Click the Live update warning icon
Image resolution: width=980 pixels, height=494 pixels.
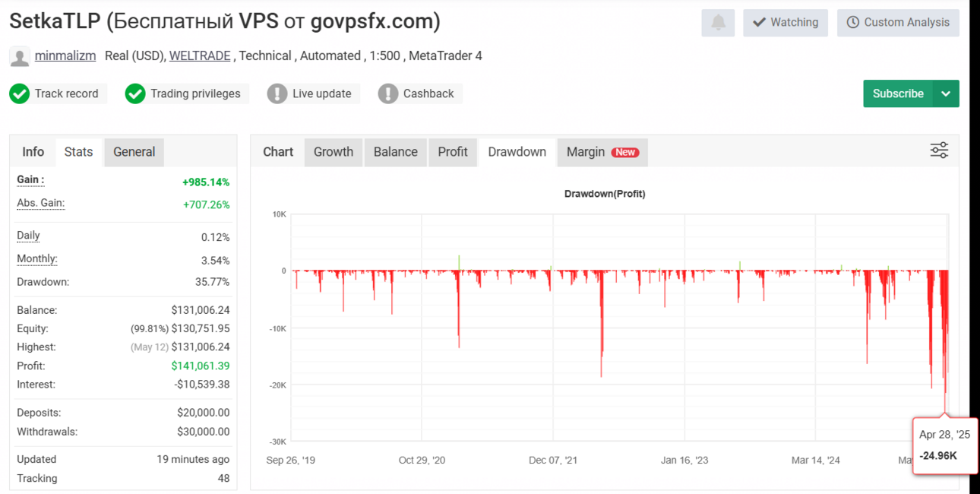tap(277, 93)
